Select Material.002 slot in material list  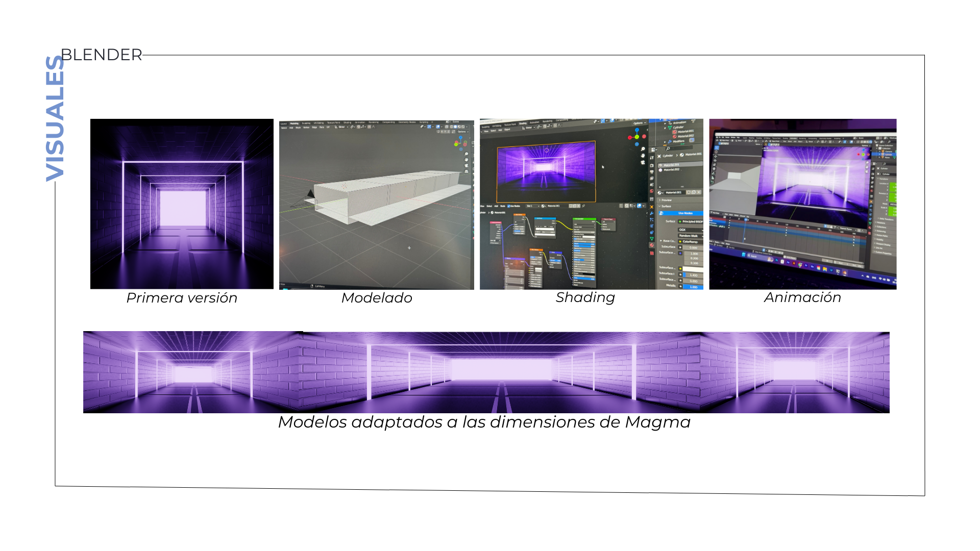point(671,169)
